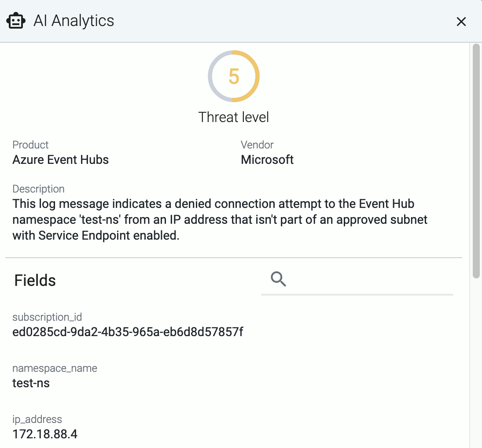
Task: Select the AI Analytics title text
Action: point(74,21)
